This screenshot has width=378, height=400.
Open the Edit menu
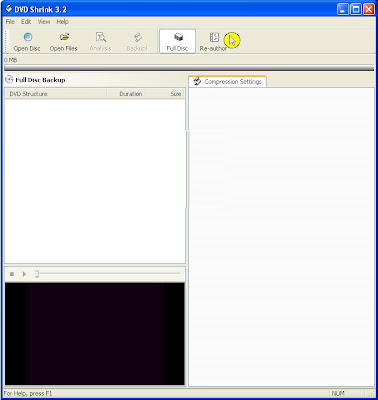point(26,22)
